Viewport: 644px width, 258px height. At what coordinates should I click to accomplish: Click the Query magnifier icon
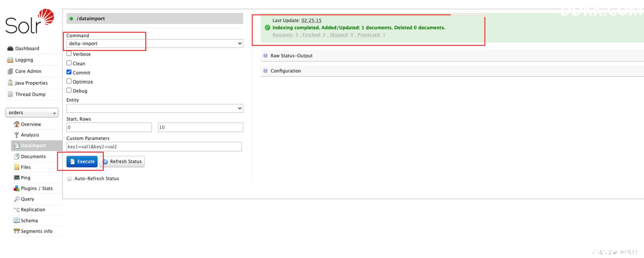coord(17,199)
